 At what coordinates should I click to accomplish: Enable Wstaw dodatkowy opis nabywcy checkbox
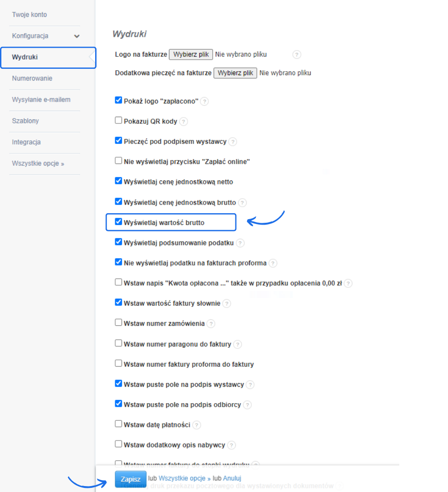[x=118, y=444]
